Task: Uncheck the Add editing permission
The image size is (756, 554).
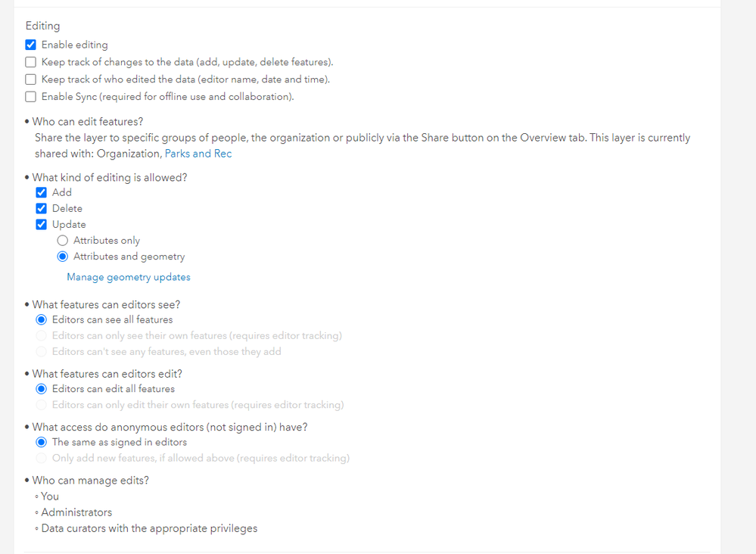Action: click(x=42, y=192)
